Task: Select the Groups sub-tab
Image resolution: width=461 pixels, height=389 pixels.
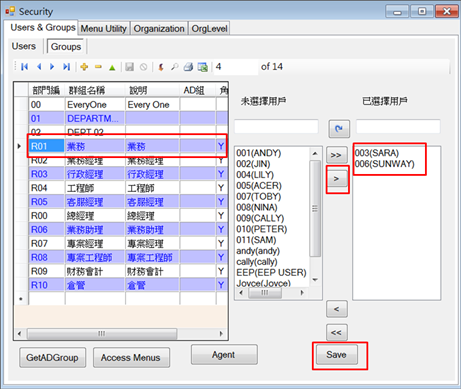Action: (66, 47)
